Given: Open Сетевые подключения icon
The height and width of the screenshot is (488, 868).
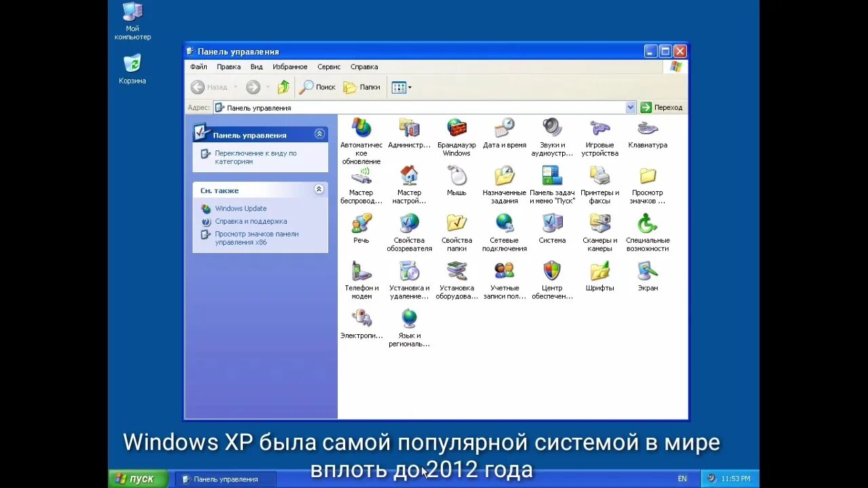Looking at the screenshot, I should pyautogui.click(x=505, y=223).
